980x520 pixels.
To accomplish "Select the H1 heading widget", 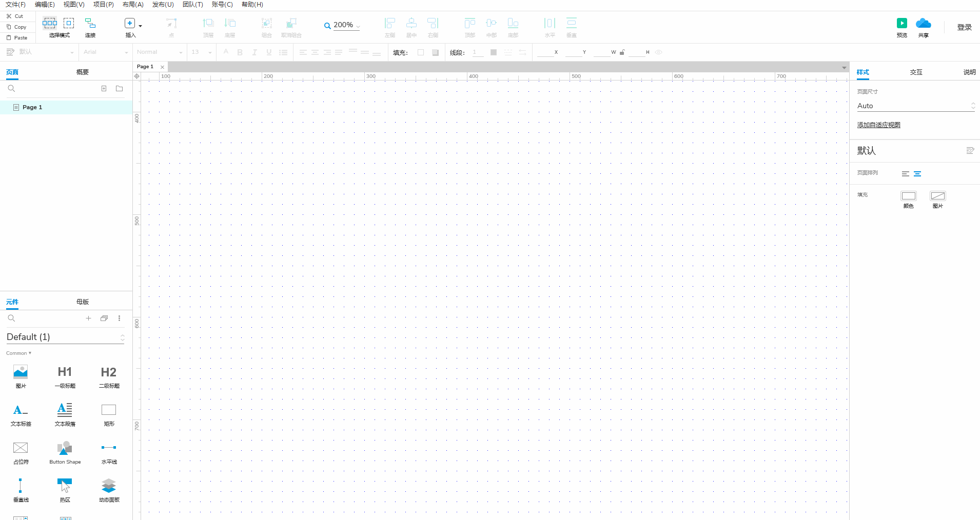I will 65,372.
